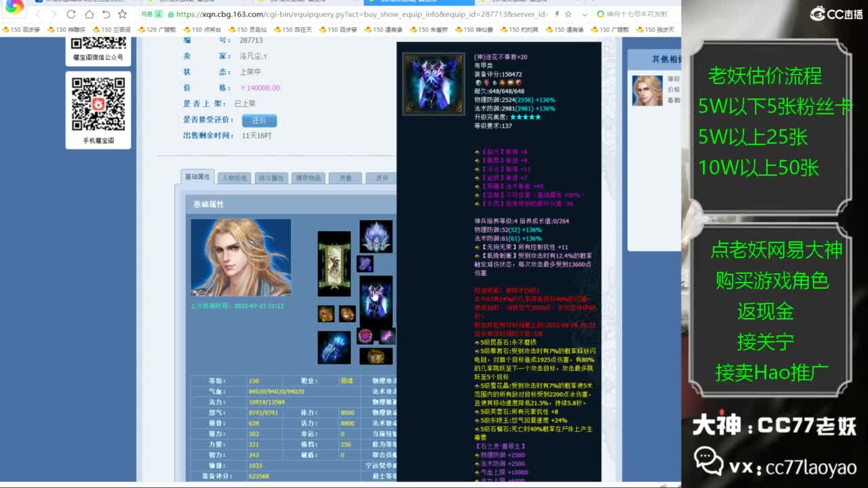868x488 pixels.
Task: Click the 360 browser logo icon
Action: (x=14, y=7)
